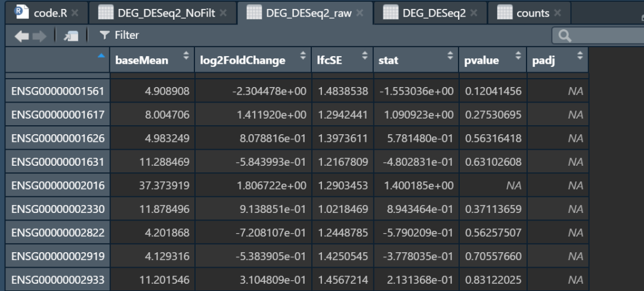Screen dimensions: 644x291
Task: Go back using the left arrow icon
Action: 21,36
